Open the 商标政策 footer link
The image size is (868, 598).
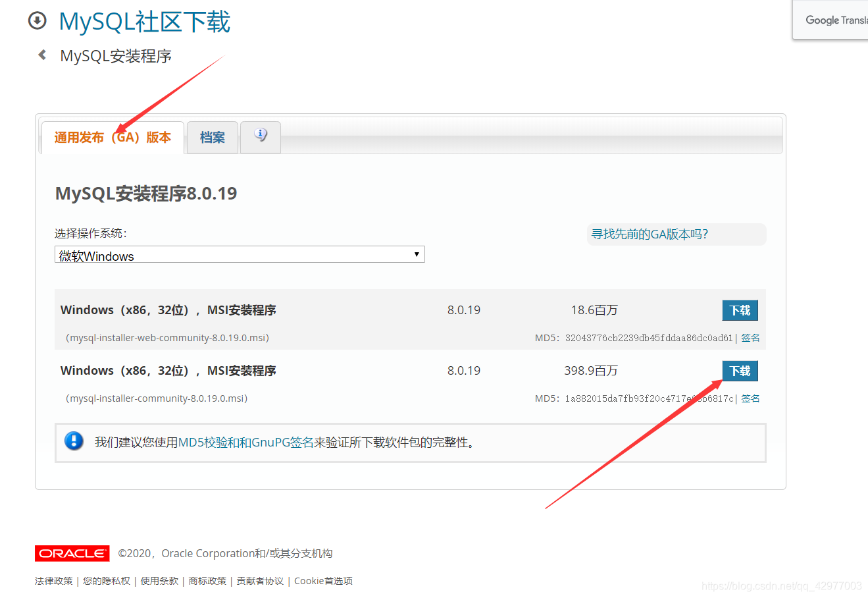tap(207, 581)
